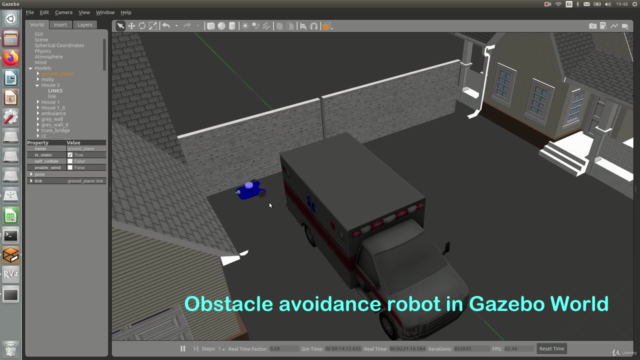Viewport: 640px width, 360px height.
Task: Open RViz from the dock
Action: (11, 274)
